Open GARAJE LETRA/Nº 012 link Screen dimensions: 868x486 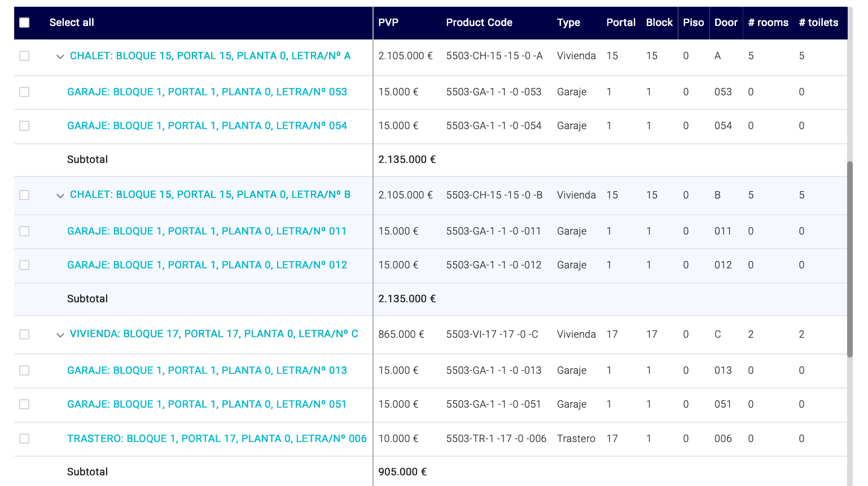click(207, 265)
